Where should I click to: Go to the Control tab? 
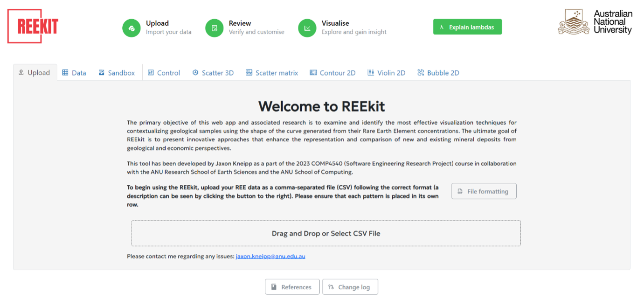pyautogui.click(x=164, y=73)
